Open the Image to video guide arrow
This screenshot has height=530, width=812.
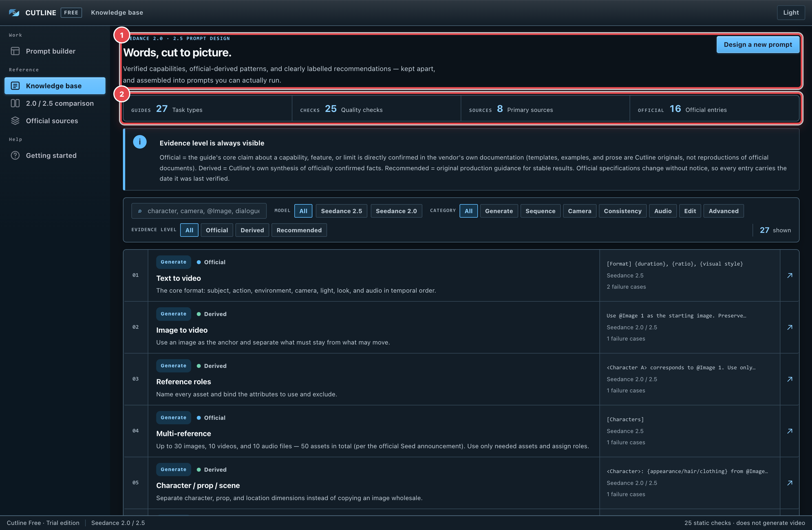(x=789, y=327)
